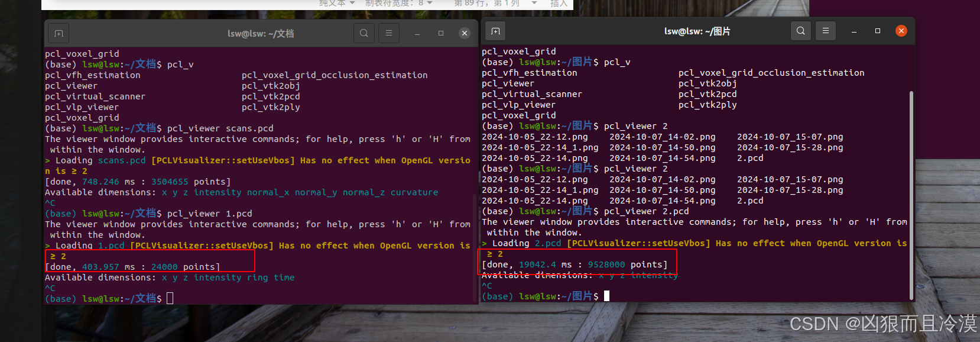This screenshot has width=980, height=342.
Task: Click pcl_virtual_scanner in the ~/图片 terminal
Action: pos(532,94)
